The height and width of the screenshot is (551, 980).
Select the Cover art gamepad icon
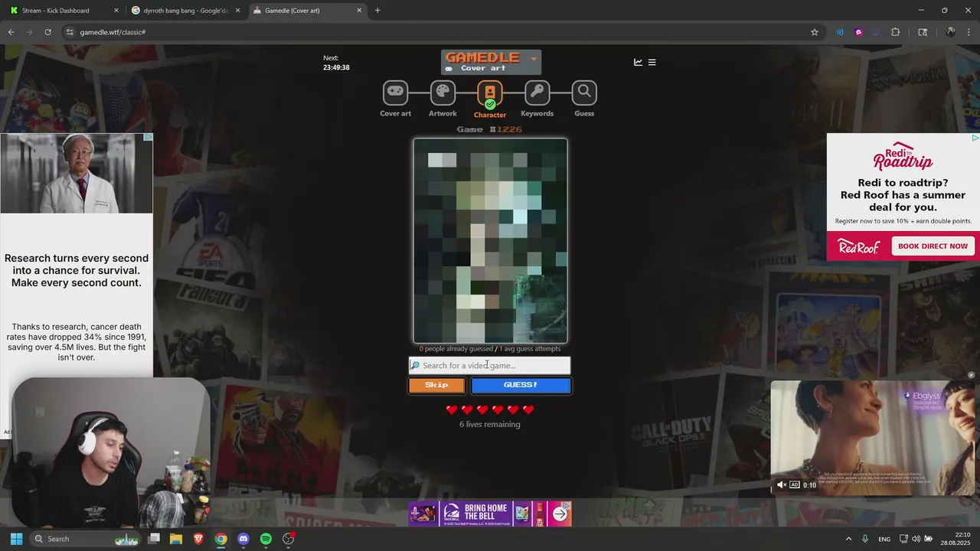tap(395, 93)
